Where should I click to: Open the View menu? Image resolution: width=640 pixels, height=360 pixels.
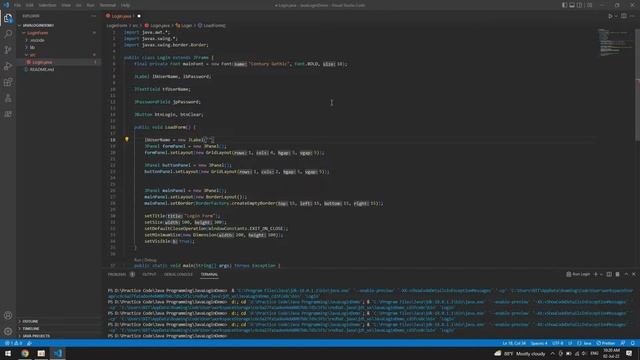coord(66,5)
